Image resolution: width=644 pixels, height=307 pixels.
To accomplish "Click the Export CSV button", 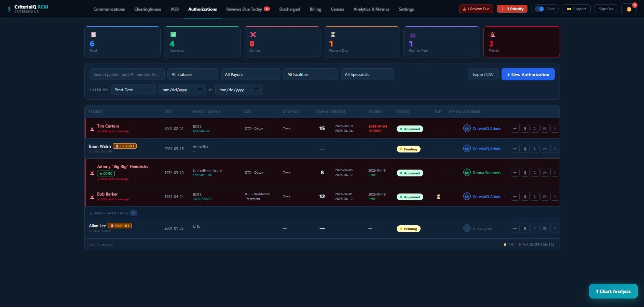I will point(483,74).
